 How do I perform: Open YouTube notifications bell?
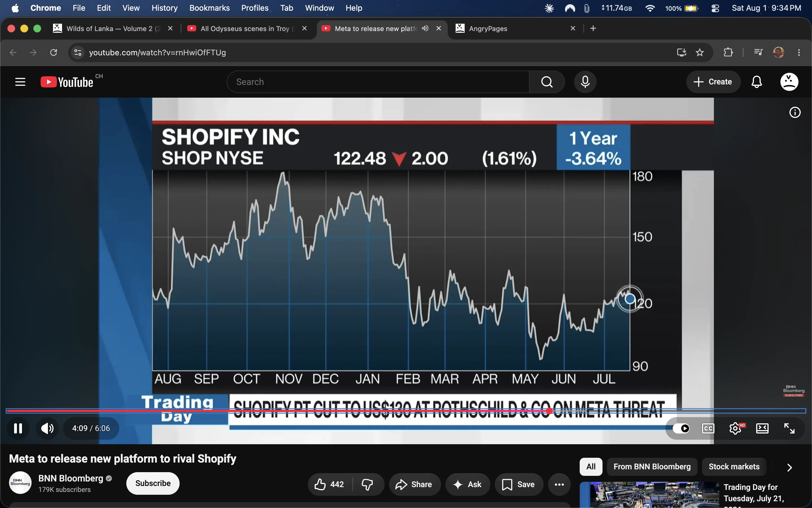click(x=757, y=82)
